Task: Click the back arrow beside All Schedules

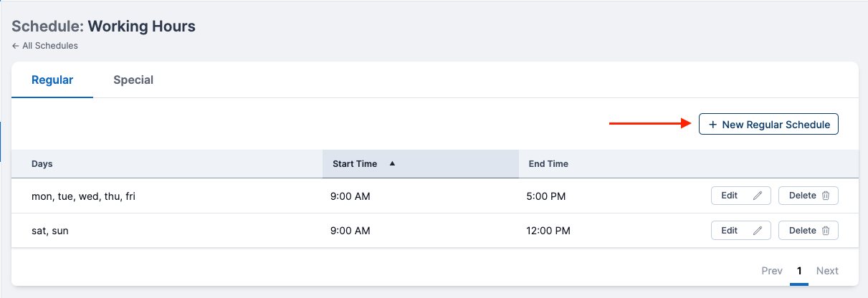Action: [x=16, y=46]
